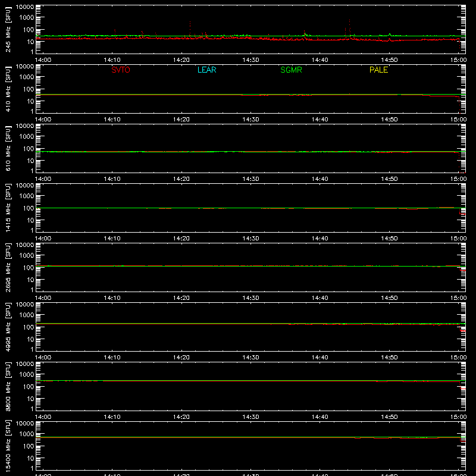476x476 pixels.
Task: Click 15:00 label under the 1415 MHz panel
Action: 458,239
